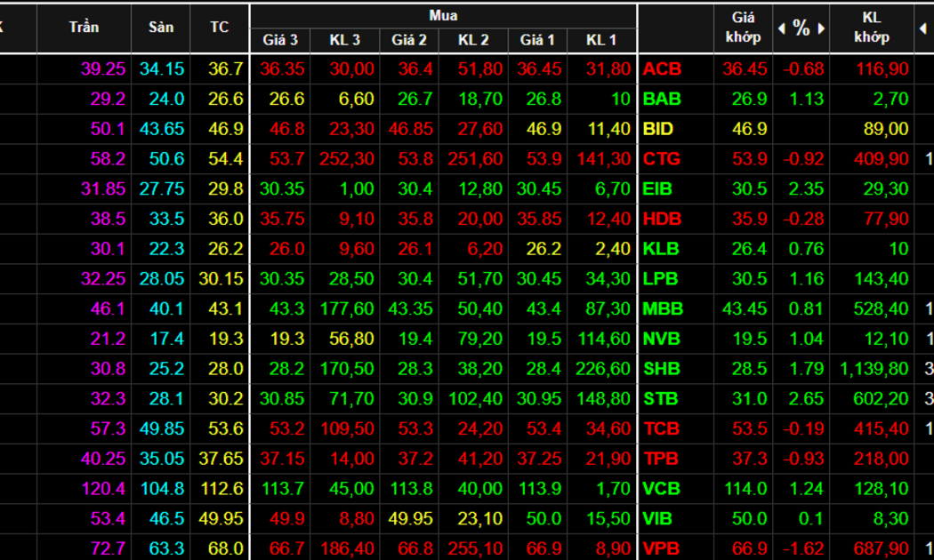Select the LPB stock symbol
This screenshot has height=560, width=934.
(x=660, y=278)
